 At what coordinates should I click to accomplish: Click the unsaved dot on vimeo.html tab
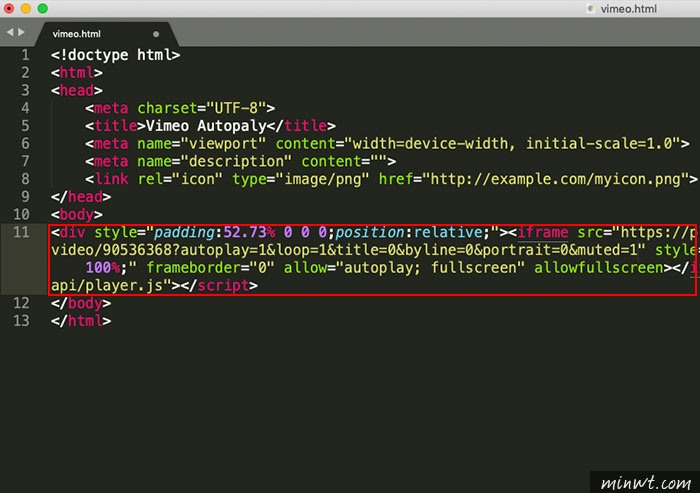click(x=156, y=34)
